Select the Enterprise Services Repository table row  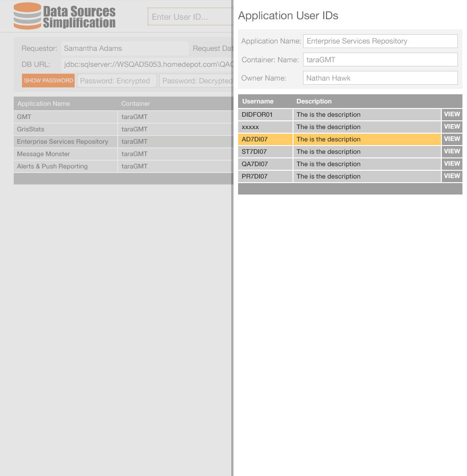point(123,142)
